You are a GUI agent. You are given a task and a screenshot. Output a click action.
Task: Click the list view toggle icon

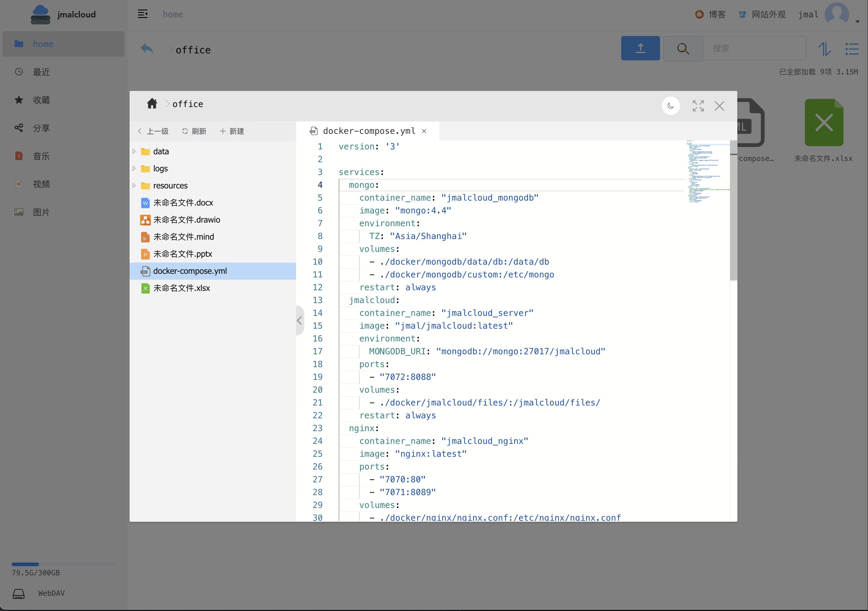click(853, 48)
